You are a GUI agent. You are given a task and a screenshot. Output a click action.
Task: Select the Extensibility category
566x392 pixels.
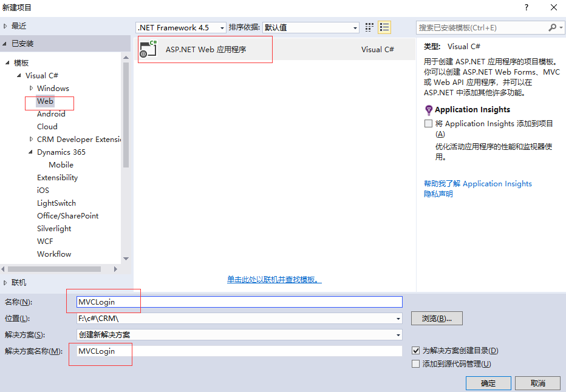coord(58,177)
